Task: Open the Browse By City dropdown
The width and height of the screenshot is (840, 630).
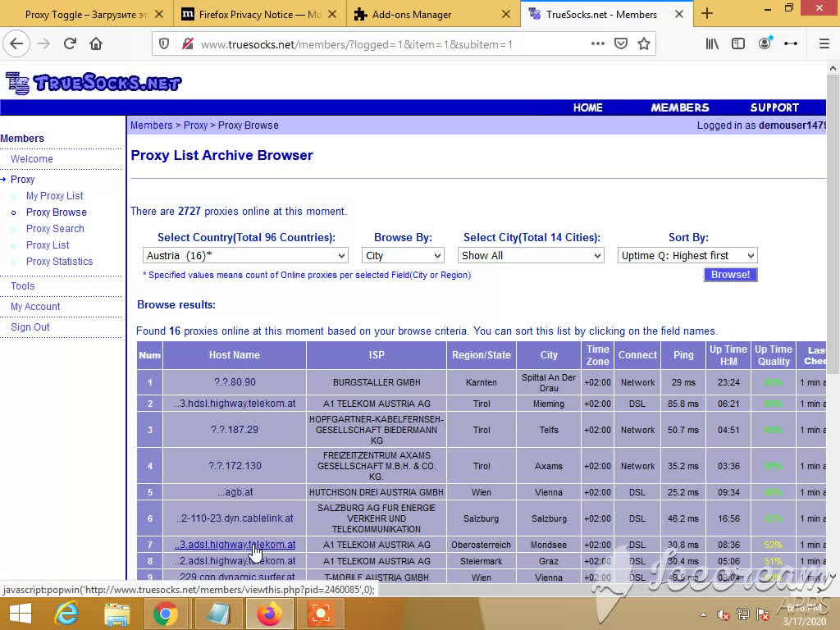Action: click(403, 256)
